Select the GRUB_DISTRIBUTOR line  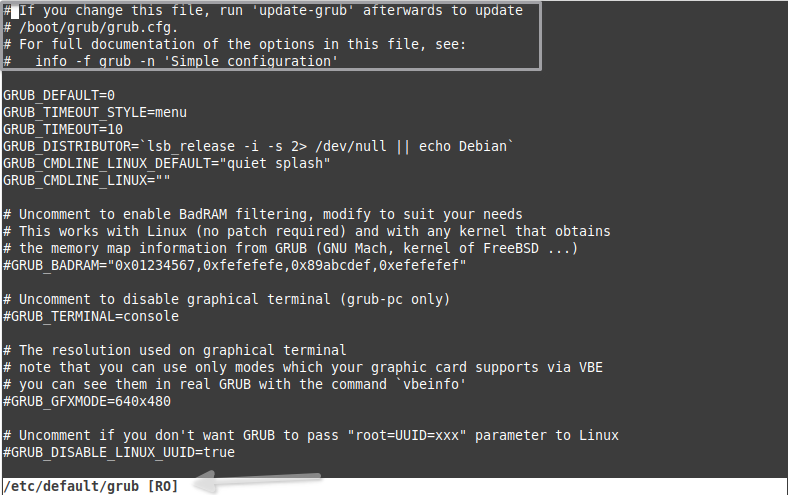pos(258,146)
